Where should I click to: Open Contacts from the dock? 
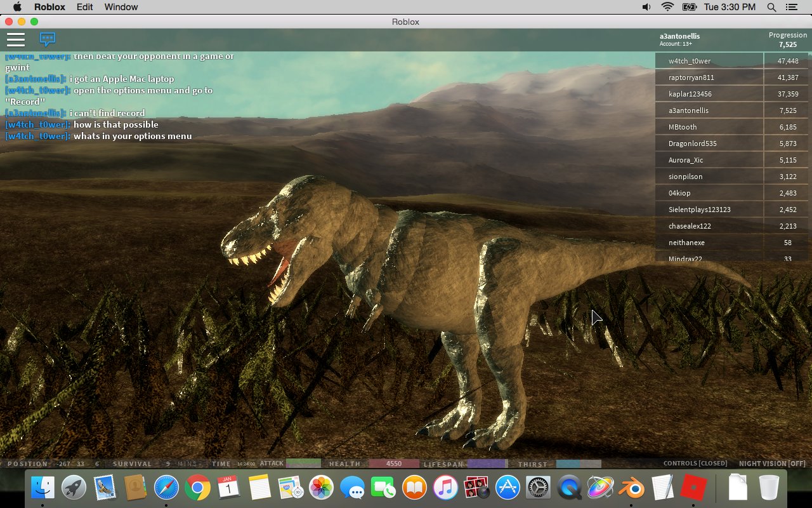coord(136,488)
